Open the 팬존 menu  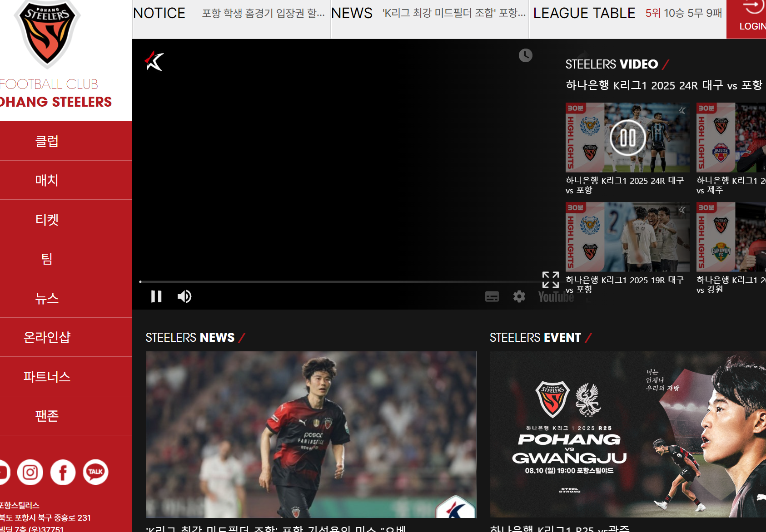[x=47, y=416]
